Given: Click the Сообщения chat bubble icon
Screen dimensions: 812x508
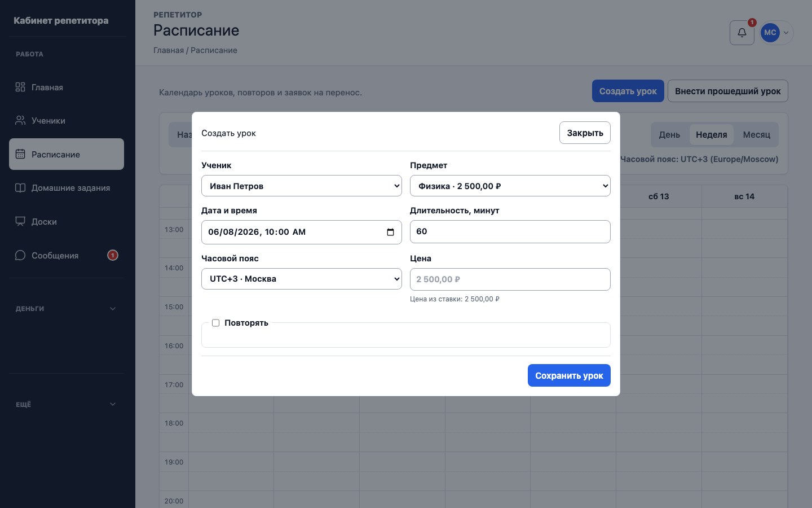Looking at the screenshot, I should click(x=20, y=255).
